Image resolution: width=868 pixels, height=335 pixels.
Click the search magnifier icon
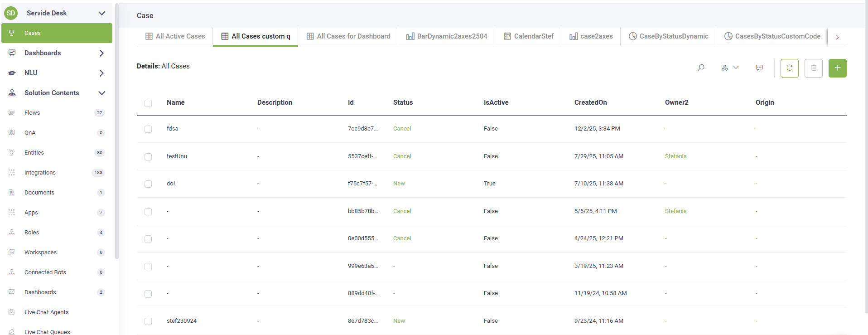(701, 68)
